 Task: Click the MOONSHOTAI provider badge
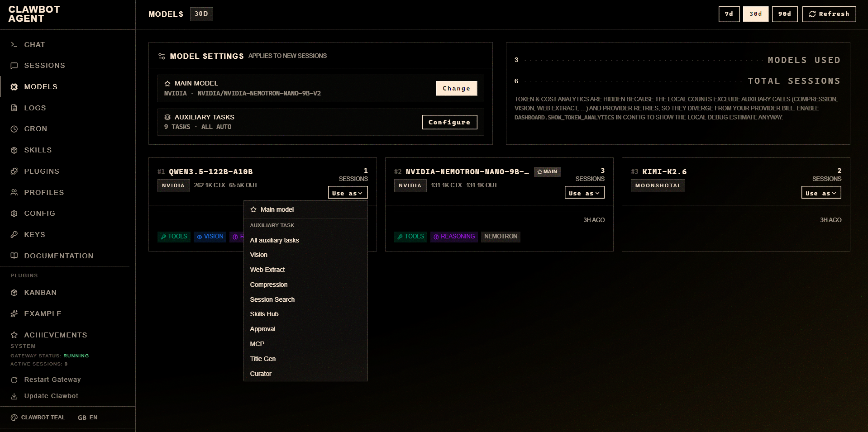tap(658, 185)
